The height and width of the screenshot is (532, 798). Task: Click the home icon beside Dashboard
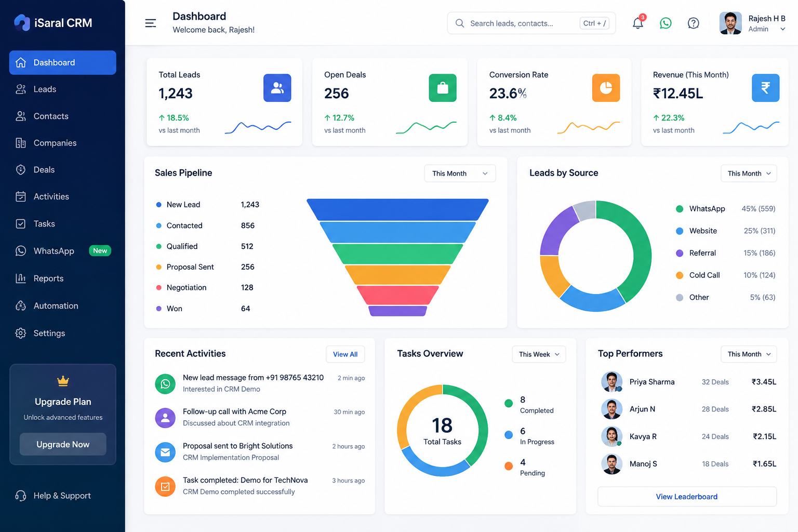(x=21, y=62)
